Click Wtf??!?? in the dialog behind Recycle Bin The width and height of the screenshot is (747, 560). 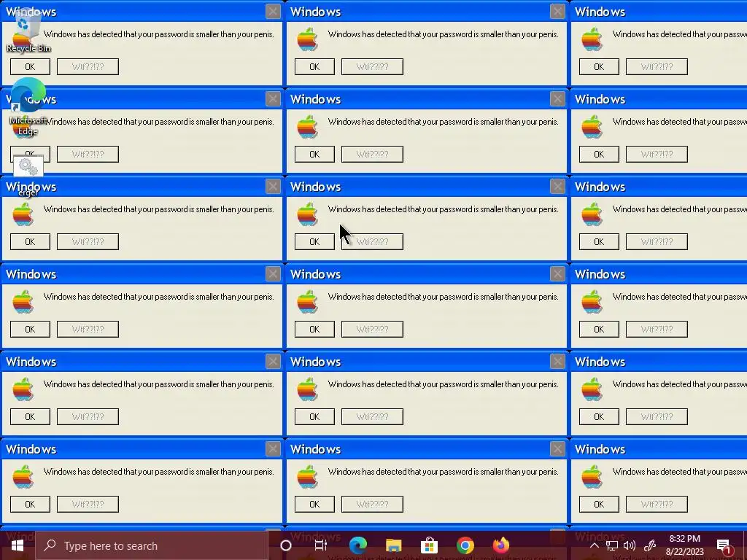pos(88,66)
